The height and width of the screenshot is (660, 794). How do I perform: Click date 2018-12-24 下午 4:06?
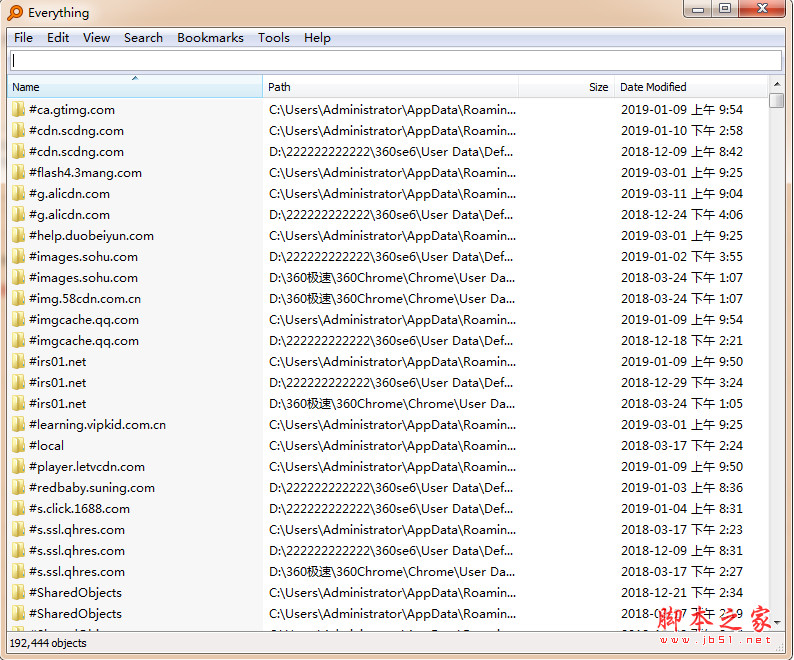click(682, 215)
